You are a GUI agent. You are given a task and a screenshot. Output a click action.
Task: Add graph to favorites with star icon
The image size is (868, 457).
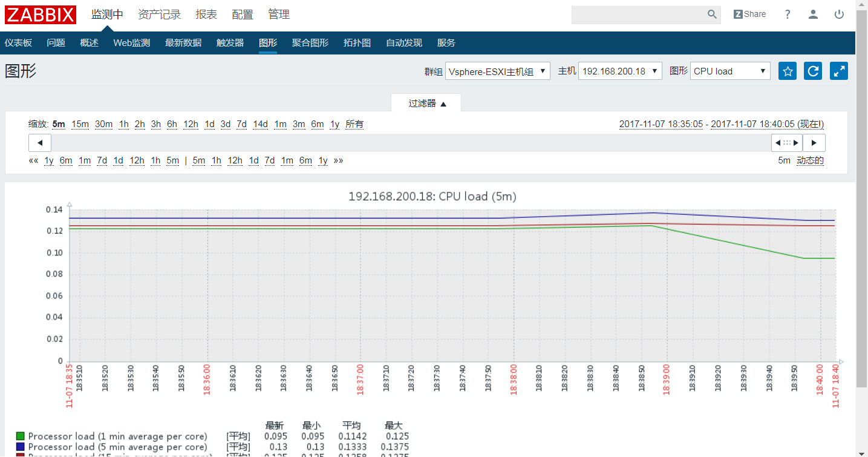pos(788,71)
